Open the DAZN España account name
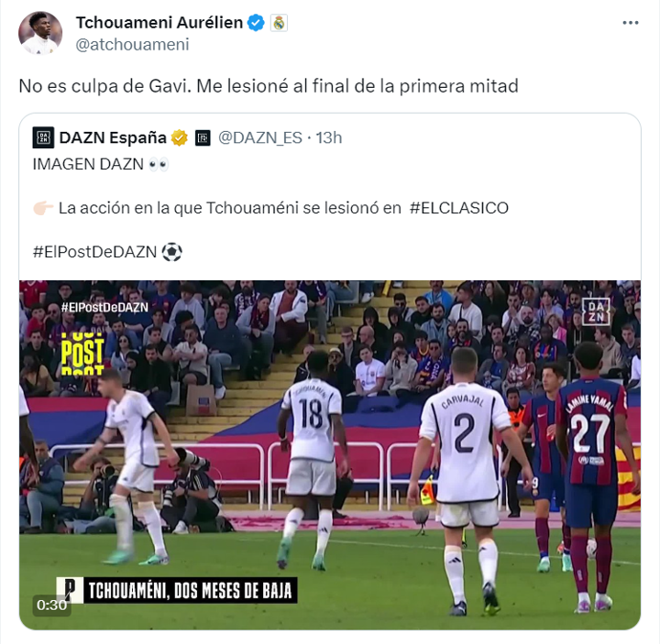Viewport: 660px width, 644px height. 113,138
